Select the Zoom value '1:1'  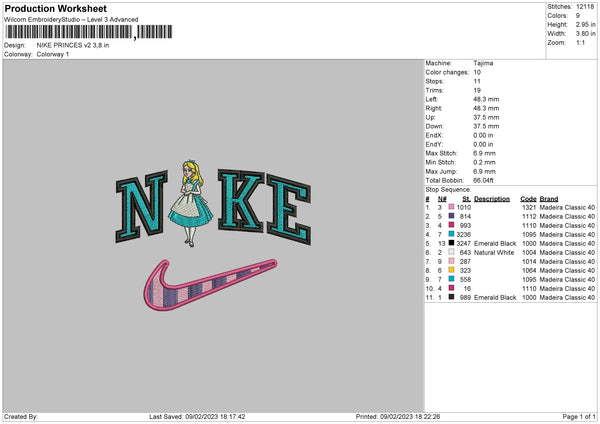(580, 43)
